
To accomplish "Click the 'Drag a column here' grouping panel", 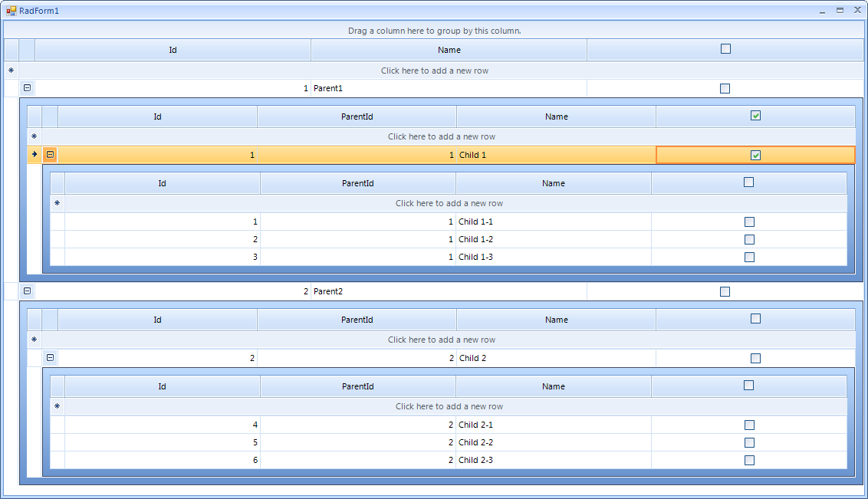I will (x=434, y=31).
